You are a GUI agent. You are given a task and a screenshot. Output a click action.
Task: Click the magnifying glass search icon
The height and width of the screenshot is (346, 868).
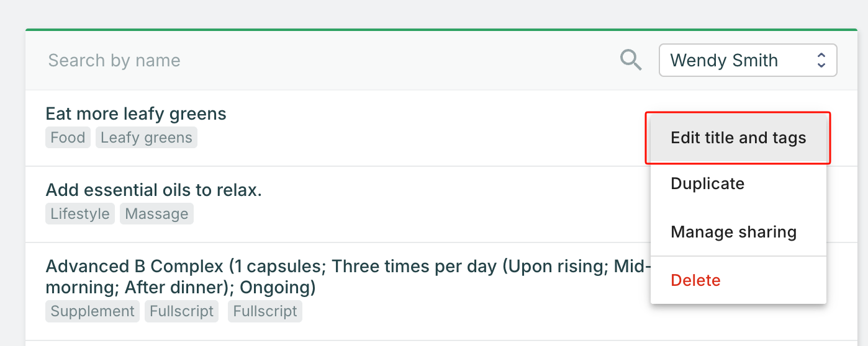coord(631,60)
